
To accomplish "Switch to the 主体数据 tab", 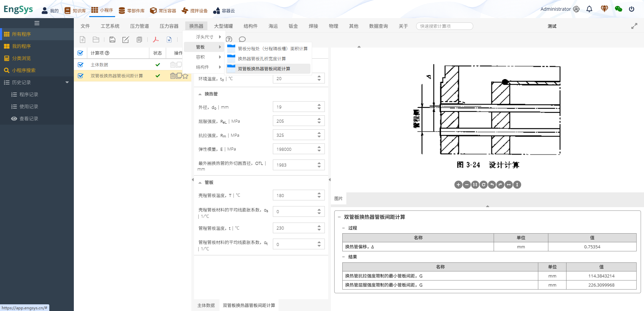I will (x=205, y=305).
